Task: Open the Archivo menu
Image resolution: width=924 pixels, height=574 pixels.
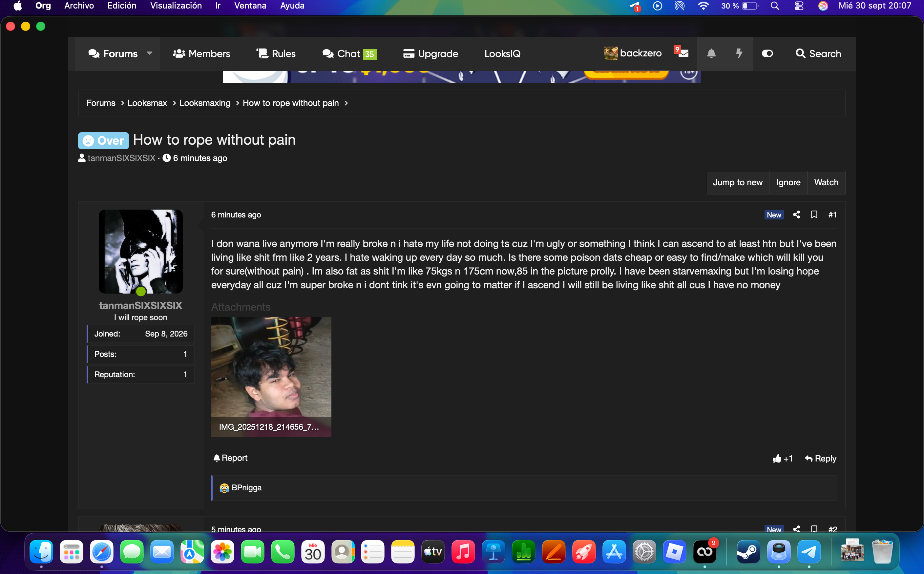Action: [79, 6]
